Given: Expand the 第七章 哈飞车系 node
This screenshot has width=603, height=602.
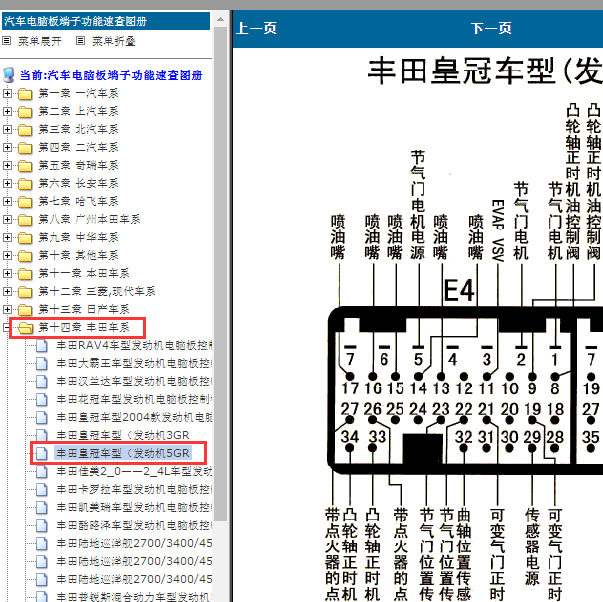Looking at the screenshot, I should [7, 201].
